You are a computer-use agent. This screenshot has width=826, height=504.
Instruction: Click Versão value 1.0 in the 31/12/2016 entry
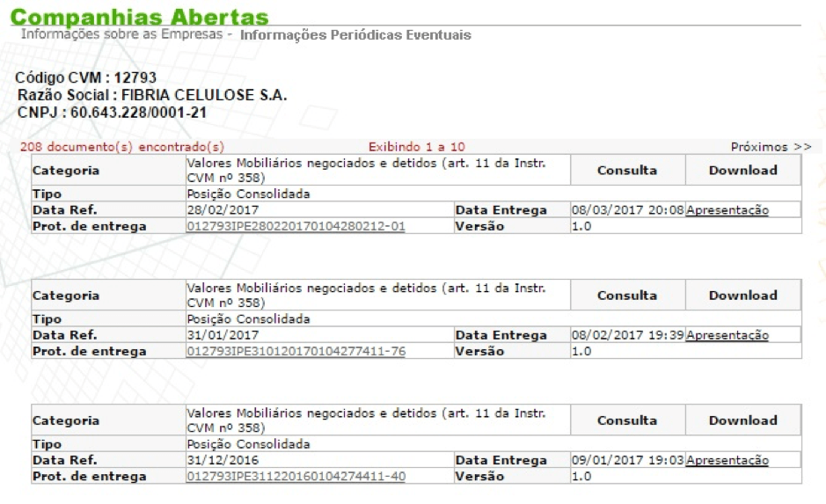[581, 477]
